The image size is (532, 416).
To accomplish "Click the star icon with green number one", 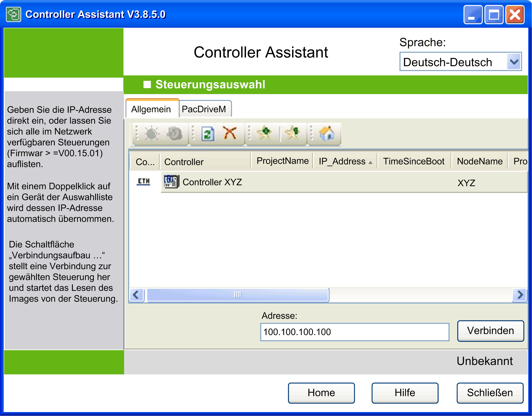I will [292, 133].
